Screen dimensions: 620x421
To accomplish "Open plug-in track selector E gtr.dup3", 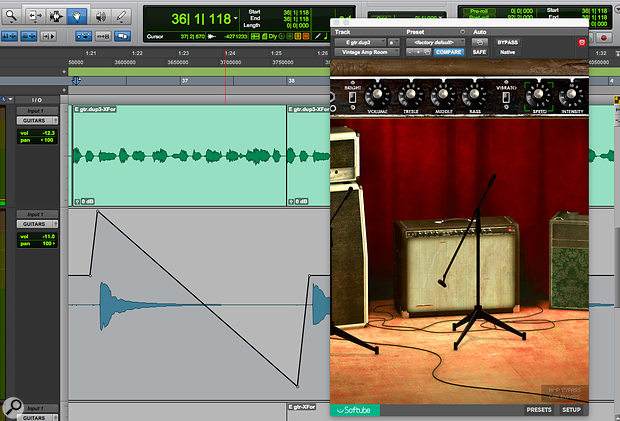I will point(360,42).
